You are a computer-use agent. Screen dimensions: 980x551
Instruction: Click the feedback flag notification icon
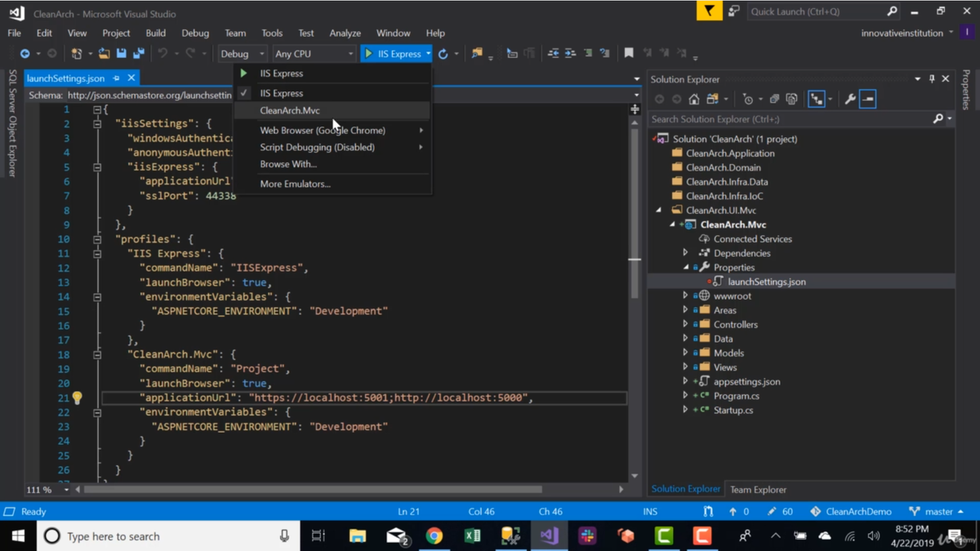pyautogui.click(x=709, y=11)
